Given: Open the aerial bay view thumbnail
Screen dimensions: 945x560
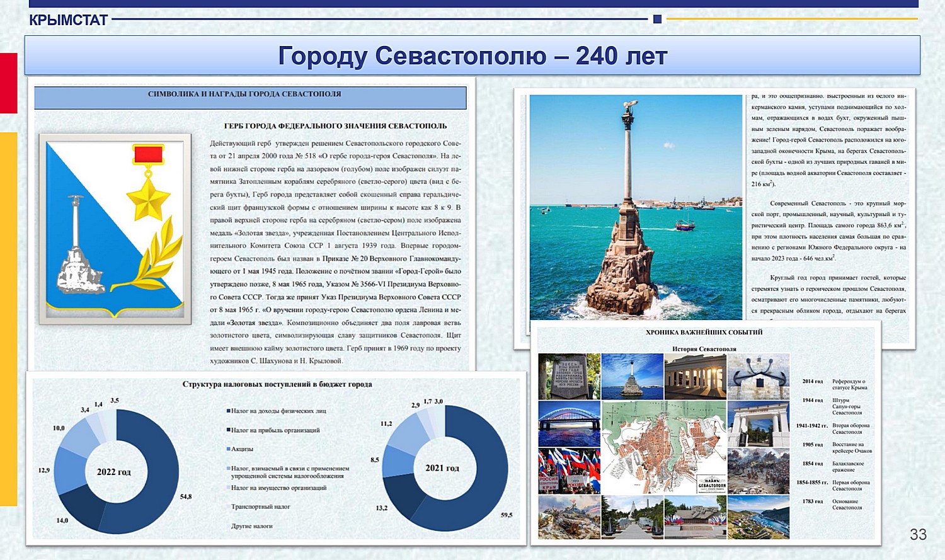Looking at the screenshot, I should (759, 517).
